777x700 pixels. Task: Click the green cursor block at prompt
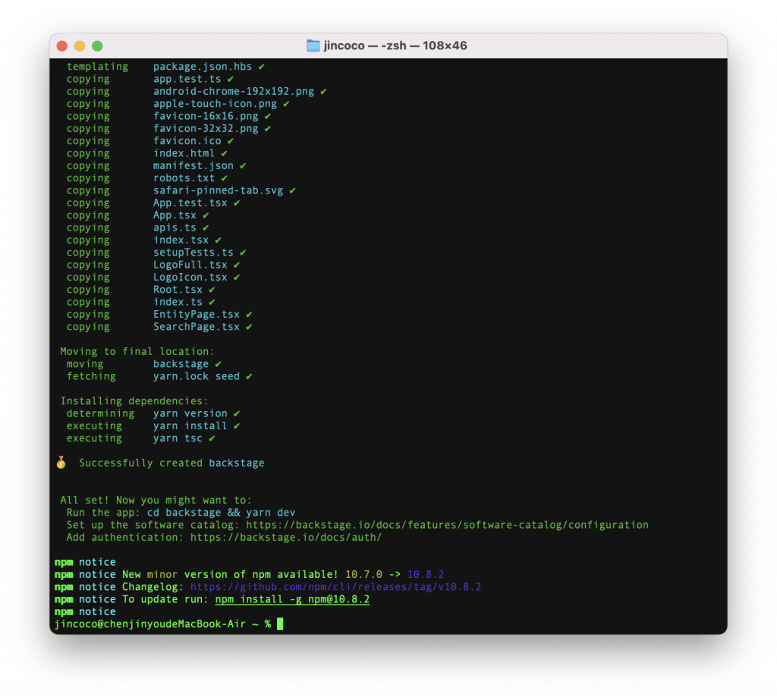point(280,623)
